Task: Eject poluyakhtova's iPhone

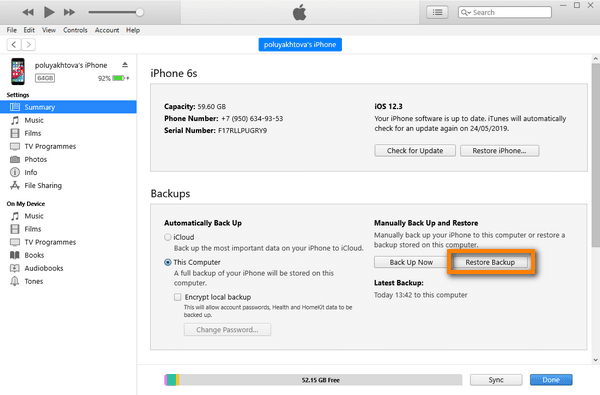Action: tap(125, 65)
